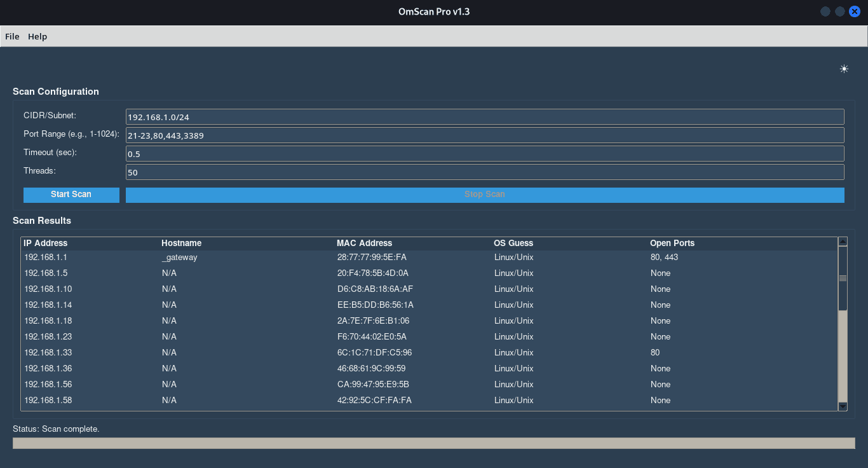The height and width of the screenshot is (468, 868).
Task: Select the row for 192.168.1.14
Action: pyautogui.click(x=430, y=305)
